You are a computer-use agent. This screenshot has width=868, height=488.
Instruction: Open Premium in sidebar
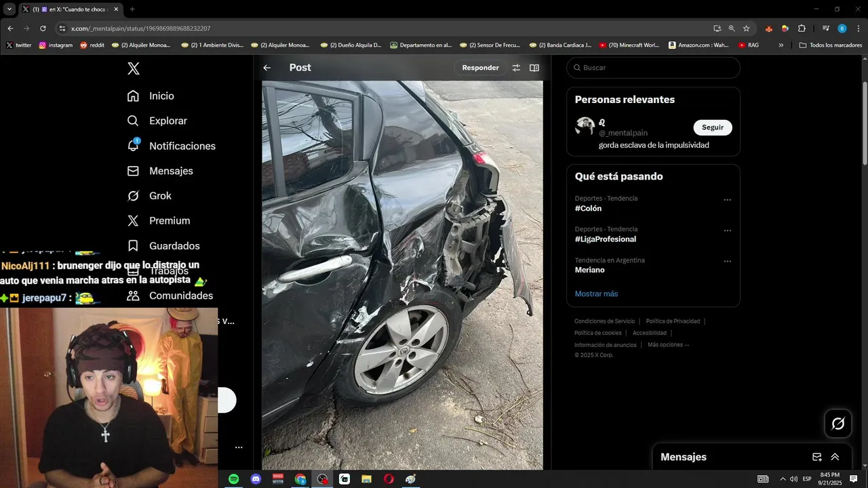[x=159, y=221]
